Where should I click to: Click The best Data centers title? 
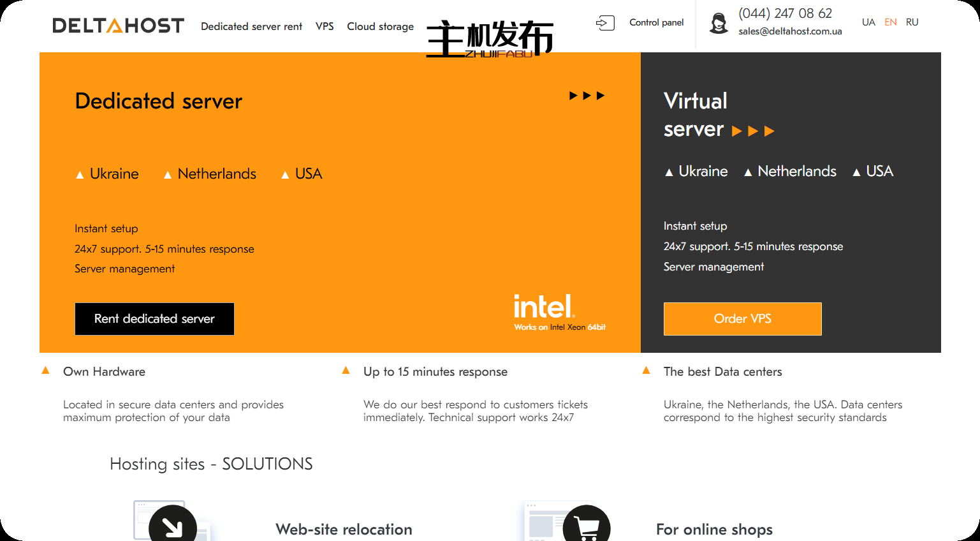(722, 371)
